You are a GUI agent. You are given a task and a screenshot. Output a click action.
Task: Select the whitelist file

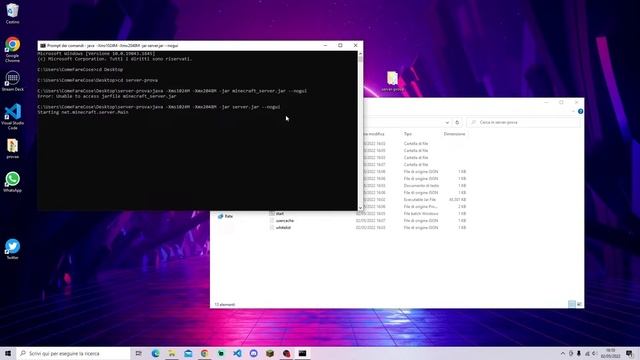(283, 227)
